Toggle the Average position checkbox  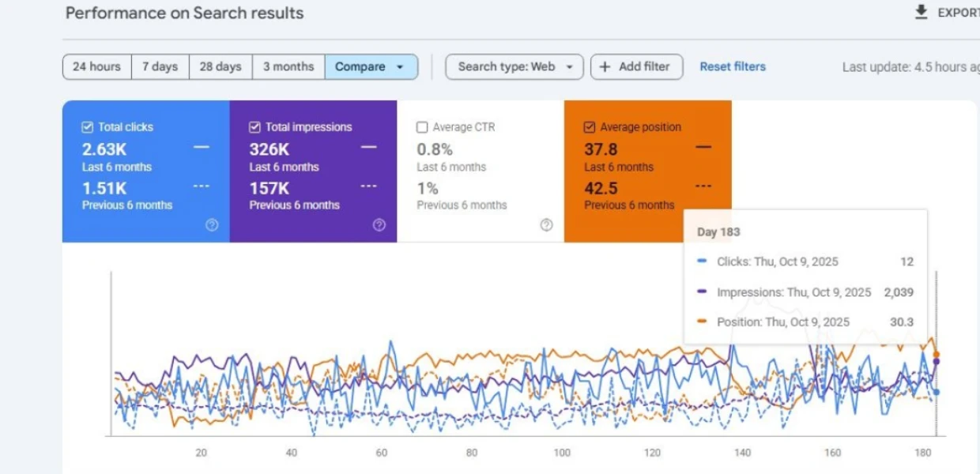[590, 126]
